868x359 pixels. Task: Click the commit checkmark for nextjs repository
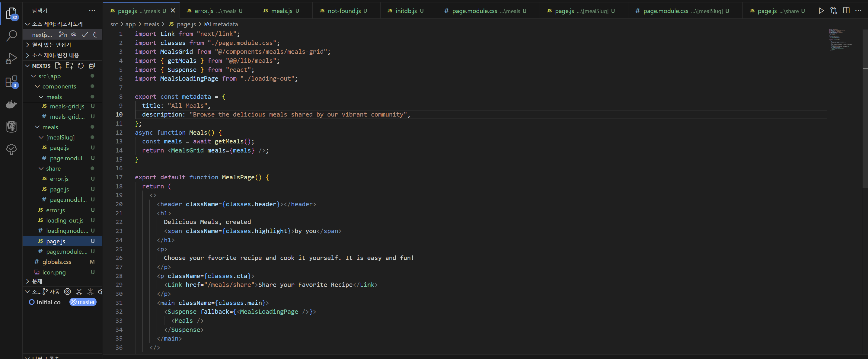pyautogui.click(x=85, y=34)
